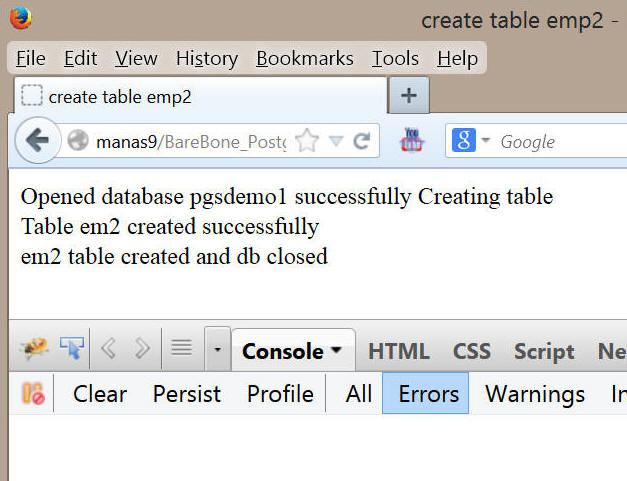The image size is (627, 481).
Task: Switch to the HTML panel tab
Action: (x=398, y=351)
